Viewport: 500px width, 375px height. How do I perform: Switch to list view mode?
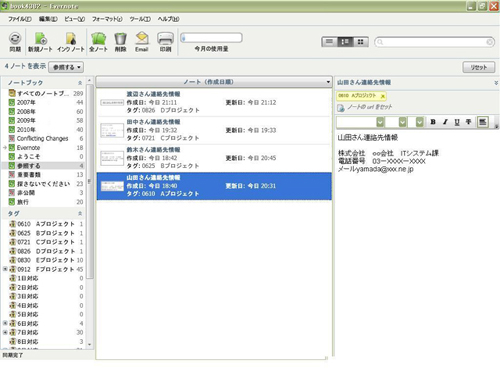coord(329,42)
